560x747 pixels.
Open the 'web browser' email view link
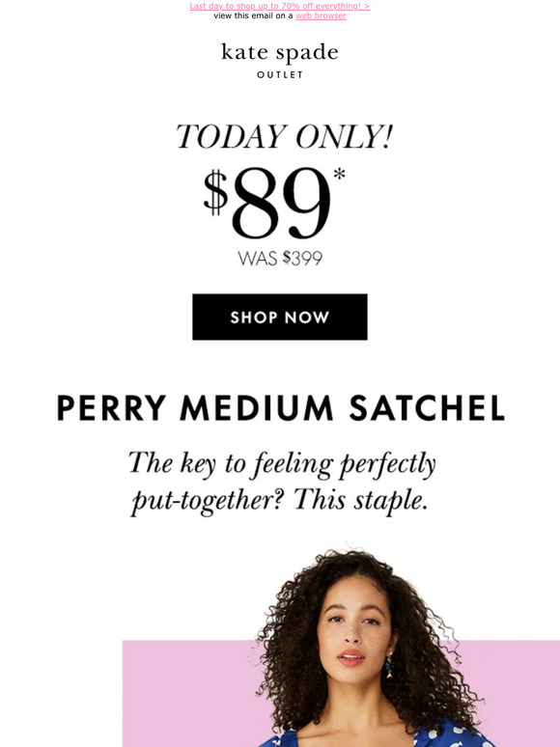point(321,15)
